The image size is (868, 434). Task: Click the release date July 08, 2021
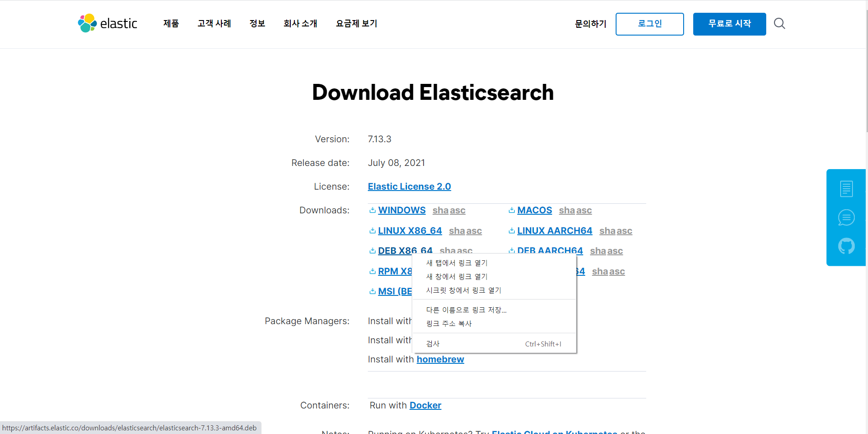pyautogui.click(x=397, y=163)
